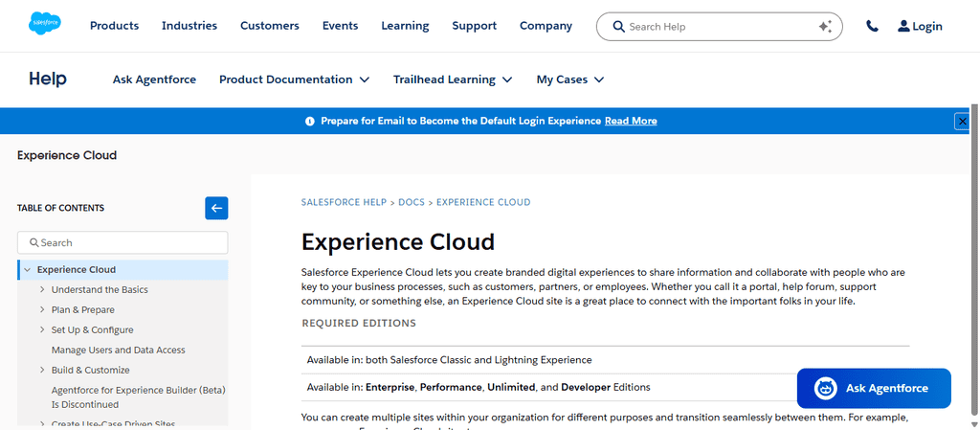Click the page vertical scrollbar

click(x=973, y=259)
